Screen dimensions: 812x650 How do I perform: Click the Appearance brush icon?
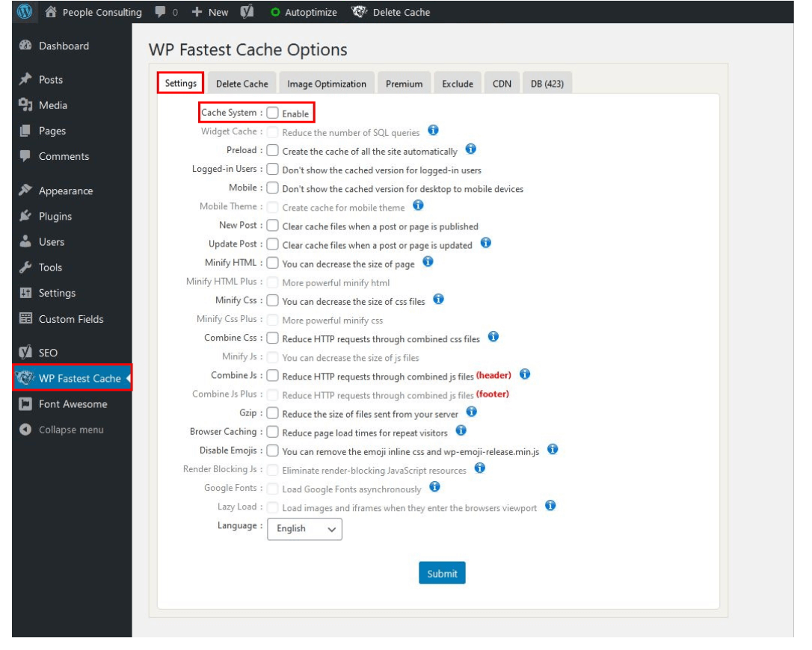(x=25, y=190)
